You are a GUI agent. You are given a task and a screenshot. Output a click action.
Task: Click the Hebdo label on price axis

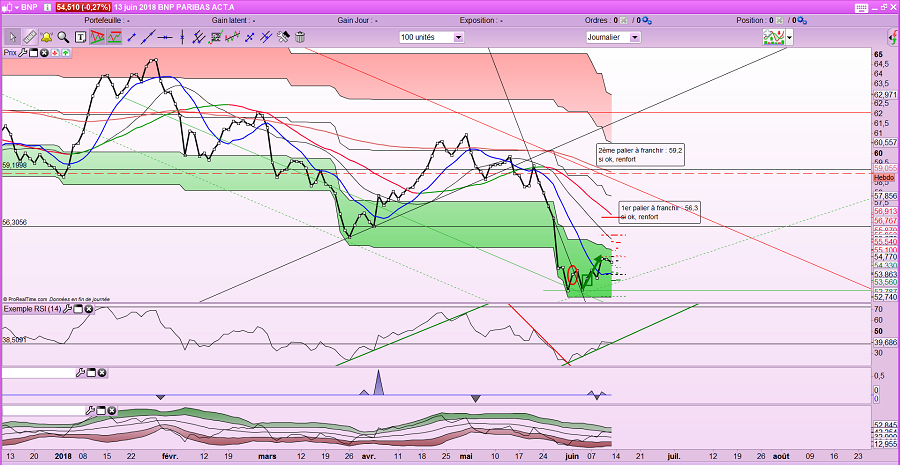coord(883,179)
